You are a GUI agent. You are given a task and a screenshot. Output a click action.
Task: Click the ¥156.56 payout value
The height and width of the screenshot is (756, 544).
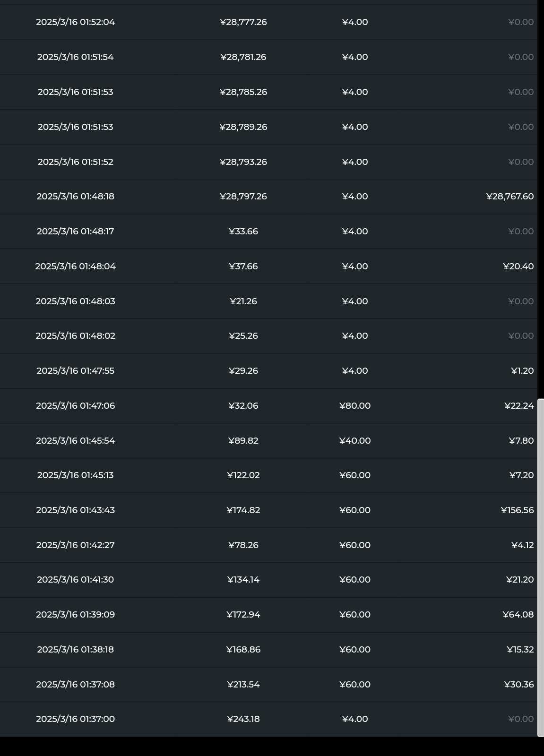click(517, 510)
